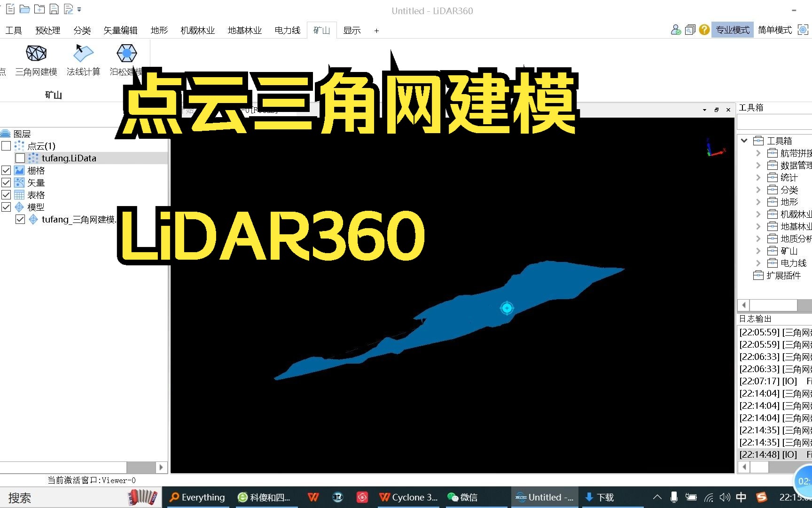Expand the 航带拼接 toolbox node
The width and height of the screenshot is (812, 508).
[758, 153]
